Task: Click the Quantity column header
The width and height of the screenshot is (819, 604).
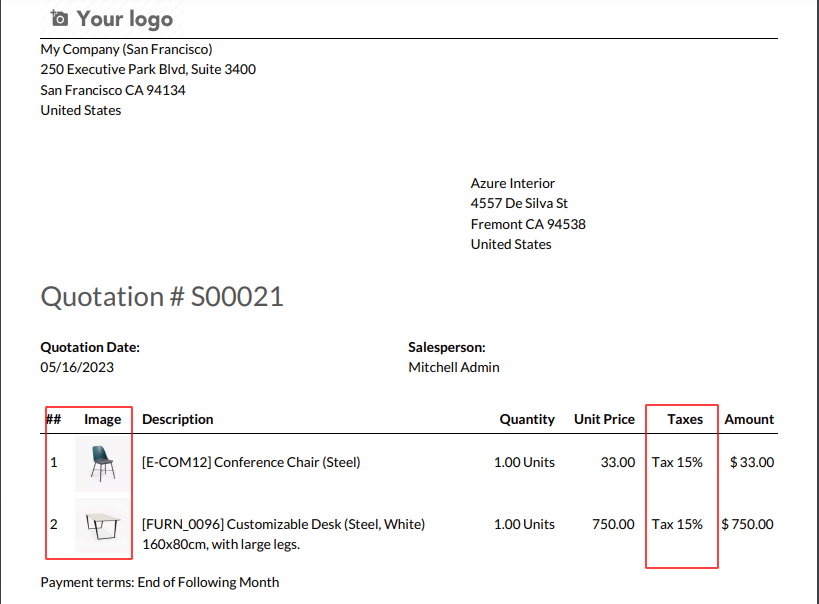Action: click(527, 420)
